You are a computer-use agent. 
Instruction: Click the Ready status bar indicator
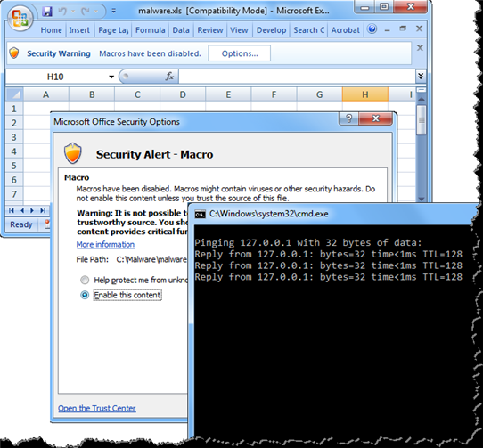tap(21, 224)
